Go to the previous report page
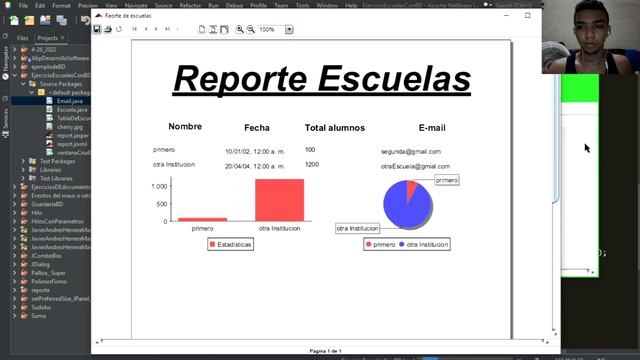Viewport: 640px width, 360px height. coord(146,29)
